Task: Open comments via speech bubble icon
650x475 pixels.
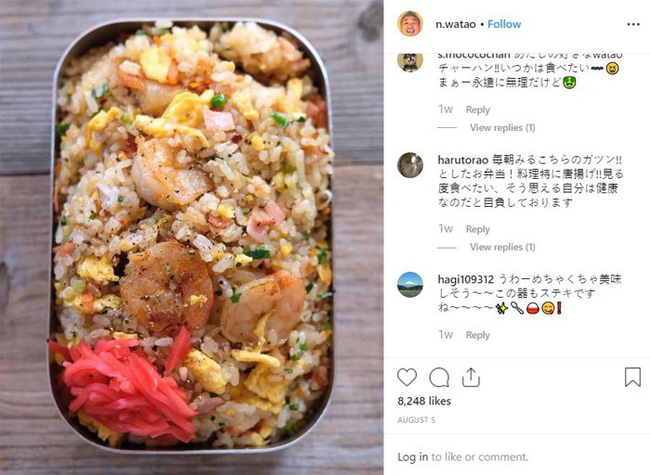Action: point(439,377)
